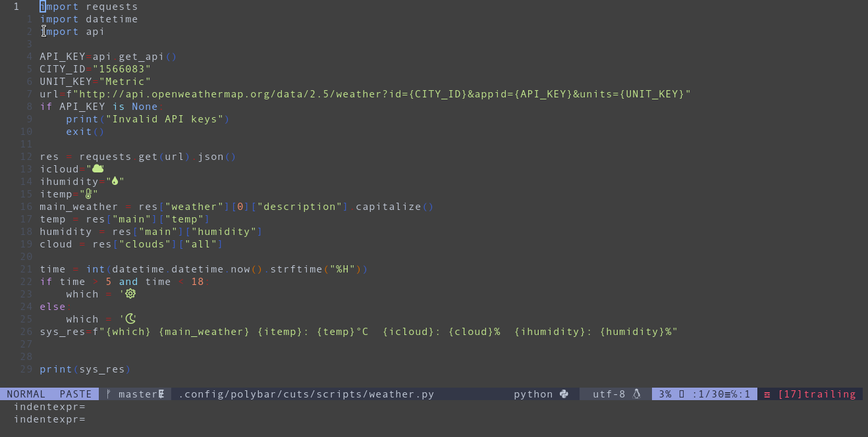Click the water droplet icon in ihumidity
This screenshot has width=868, height=437.
tap(115, 181)
